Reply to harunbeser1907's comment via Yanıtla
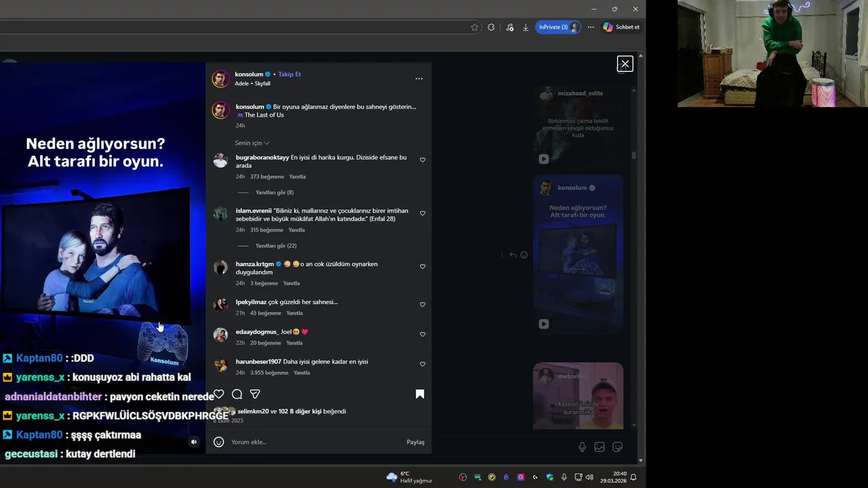The image size is (868, 488). pyautogui.click(x=302, y=373)
